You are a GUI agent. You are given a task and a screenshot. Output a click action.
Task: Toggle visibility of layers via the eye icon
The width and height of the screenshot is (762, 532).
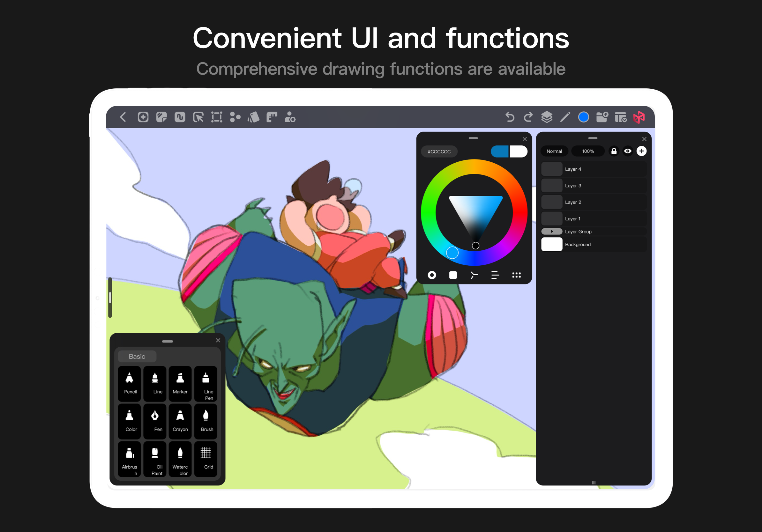[628, 151]
